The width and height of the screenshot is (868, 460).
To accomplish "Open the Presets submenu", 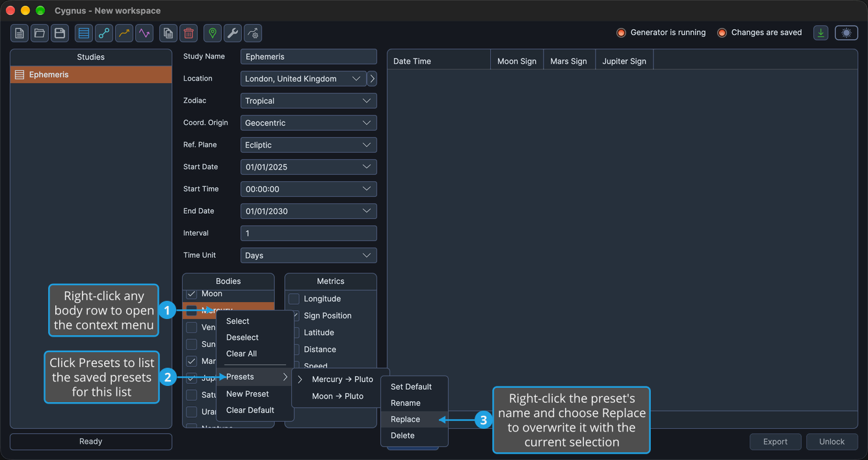I will point(255,377).
